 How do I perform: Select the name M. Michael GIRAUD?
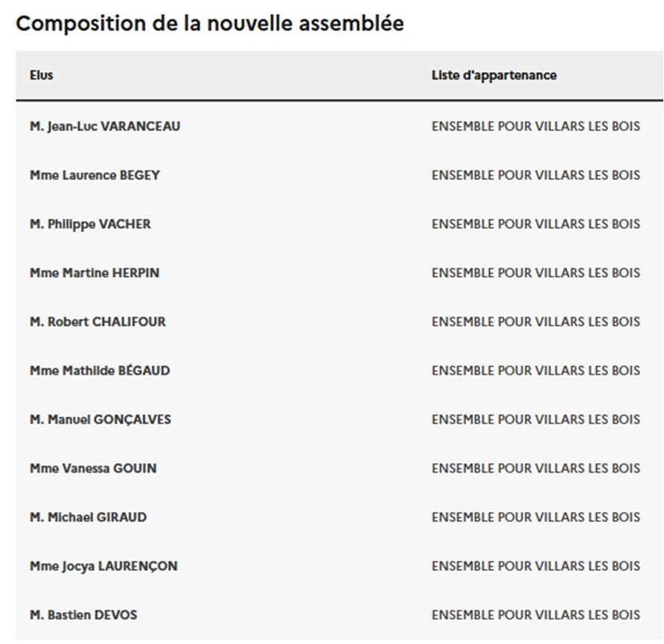tap(88, 517)
